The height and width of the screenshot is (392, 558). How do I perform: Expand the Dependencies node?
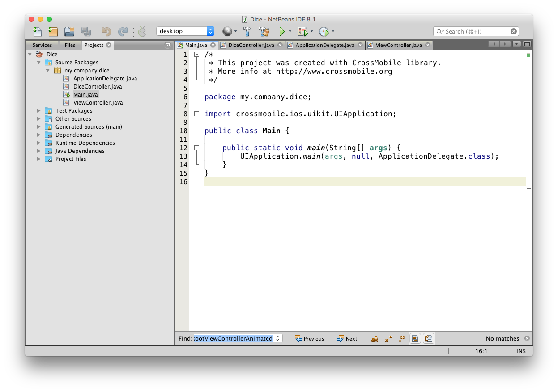point(39,135)
